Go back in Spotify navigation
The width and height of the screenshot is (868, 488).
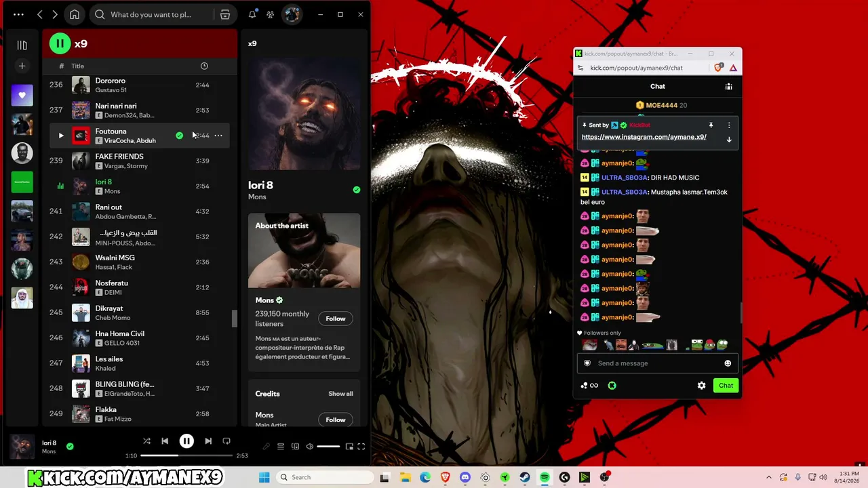click(x=39, y=14)
